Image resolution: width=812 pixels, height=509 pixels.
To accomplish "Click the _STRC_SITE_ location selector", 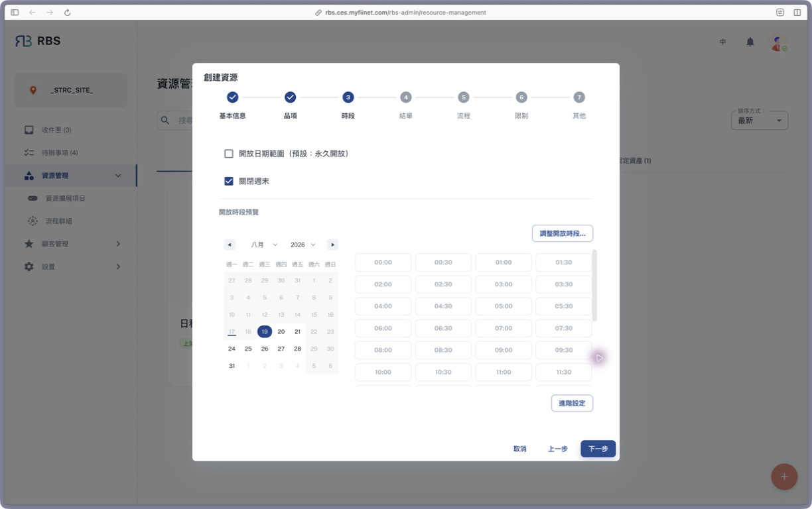I will (x=71, y=90).
